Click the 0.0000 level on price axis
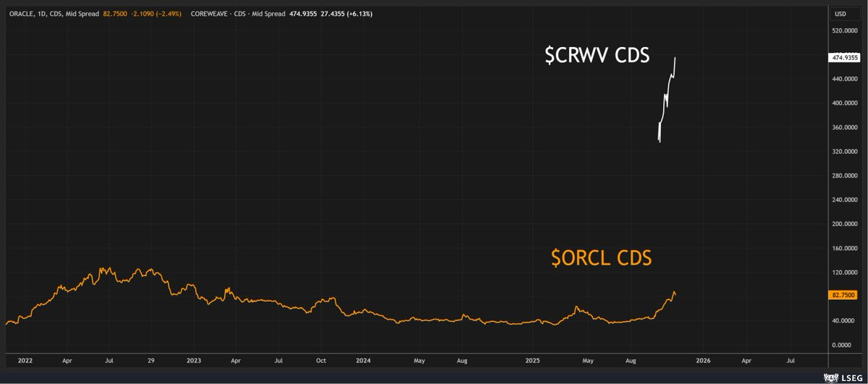Screen dimensions: 868x384 [848, 345]
